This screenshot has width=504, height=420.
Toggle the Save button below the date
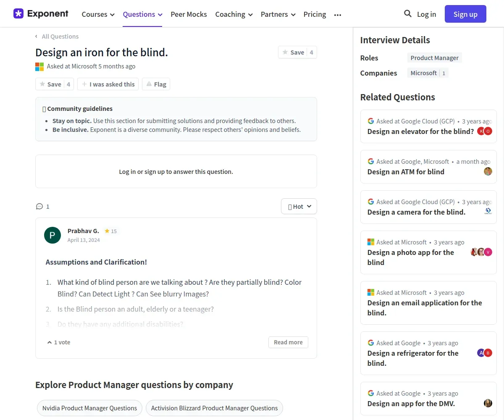click(55, 84)
